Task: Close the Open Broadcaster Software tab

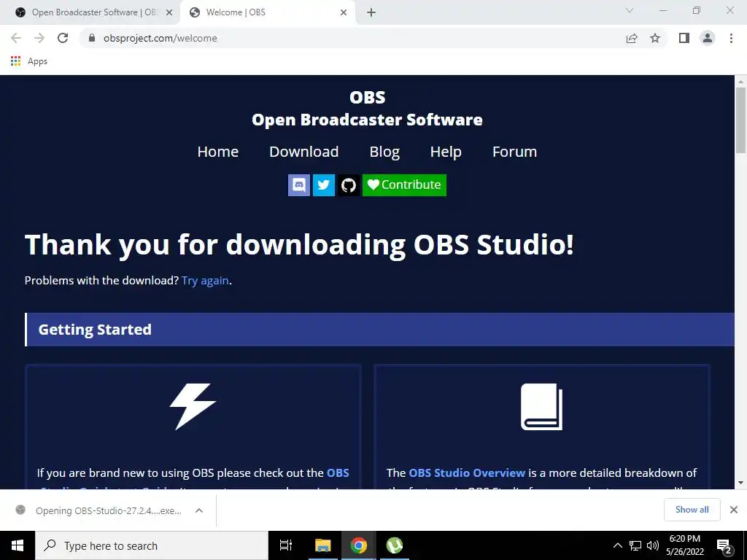Action: (x=169, y=12)
